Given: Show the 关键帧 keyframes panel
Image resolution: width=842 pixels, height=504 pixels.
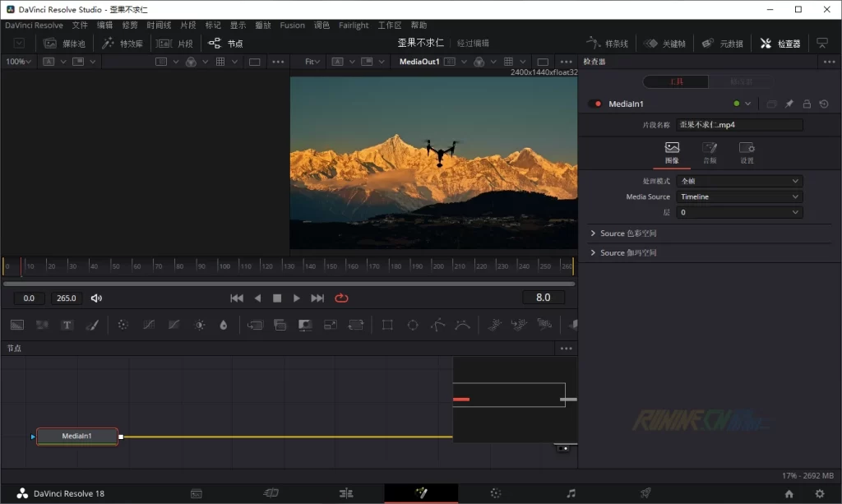Looking at the screenshot, I should [x=666, y=44].
